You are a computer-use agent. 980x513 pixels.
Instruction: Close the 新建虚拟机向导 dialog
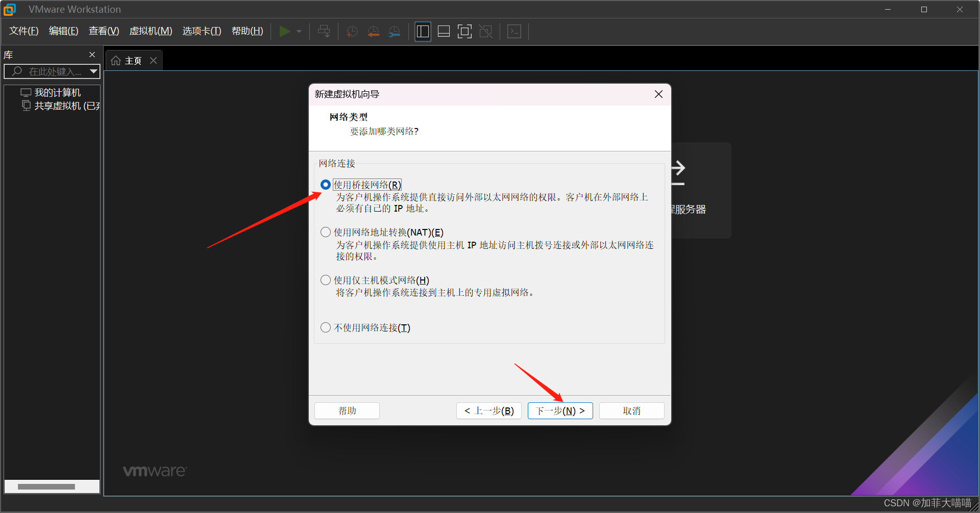click(x=658, y=94)
